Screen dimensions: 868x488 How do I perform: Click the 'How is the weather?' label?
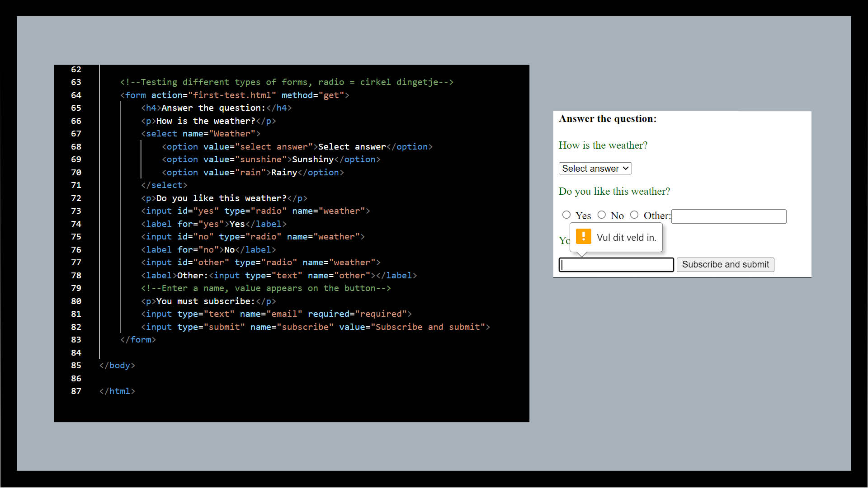(603, 145)
